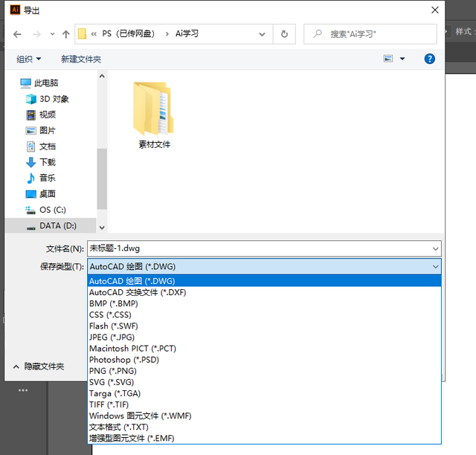The width and height of the screenshot is (476, 455).
Task: Open the view options dropdown arrow
Action: 402,59
